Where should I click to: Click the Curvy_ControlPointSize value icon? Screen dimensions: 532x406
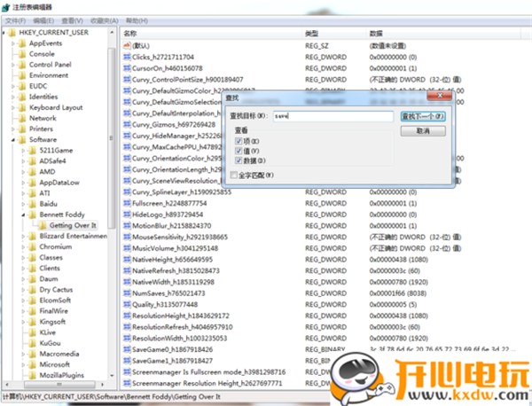(x=127, y=80)
